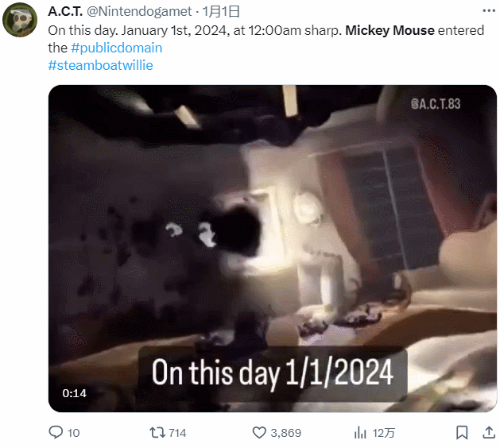Image resolution: width=500 pixels, height=448 pixels.
Task: Click the 12万 views count
Action: [384, 433]
